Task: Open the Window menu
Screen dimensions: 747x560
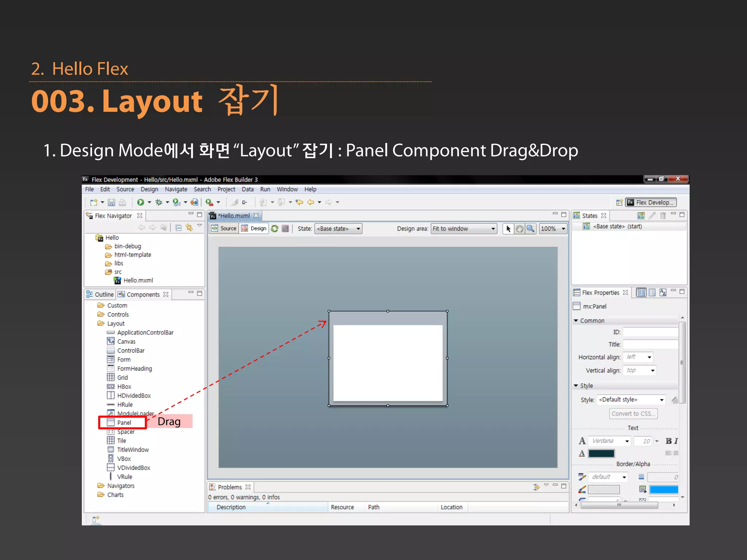Action: click(287, 189)
